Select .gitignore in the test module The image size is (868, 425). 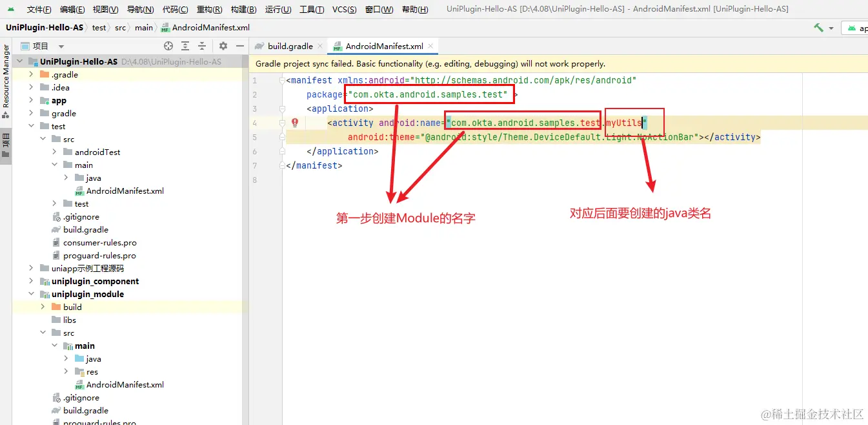tap(81, 216)
